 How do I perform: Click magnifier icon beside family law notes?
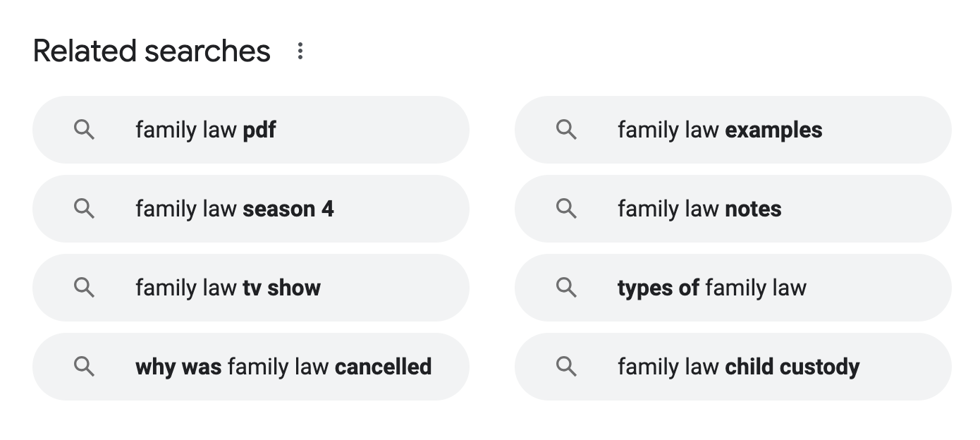[566, 209]
